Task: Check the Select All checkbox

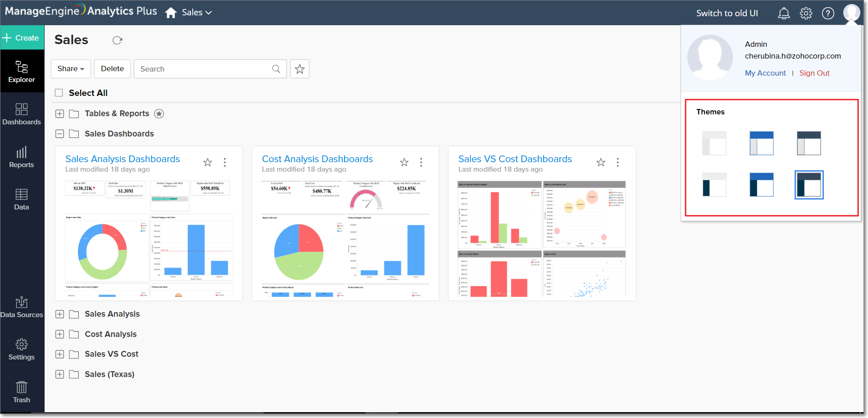Action: pyautogui.click(x=59, y=93)
